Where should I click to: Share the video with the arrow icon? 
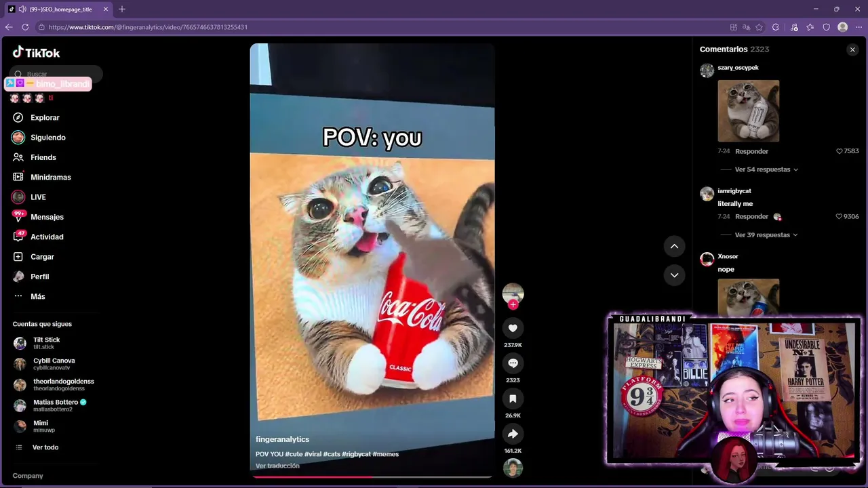pos(513,434)
